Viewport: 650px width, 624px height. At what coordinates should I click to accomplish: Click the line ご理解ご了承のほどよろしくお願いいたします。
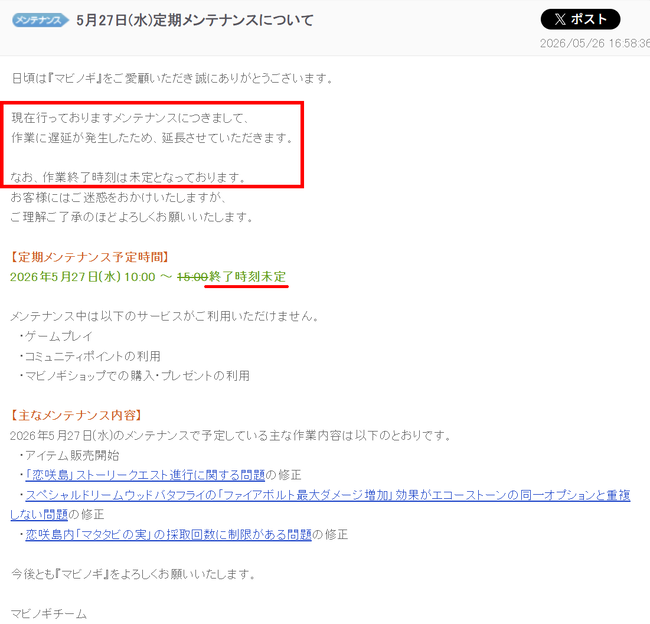[131, 217]
